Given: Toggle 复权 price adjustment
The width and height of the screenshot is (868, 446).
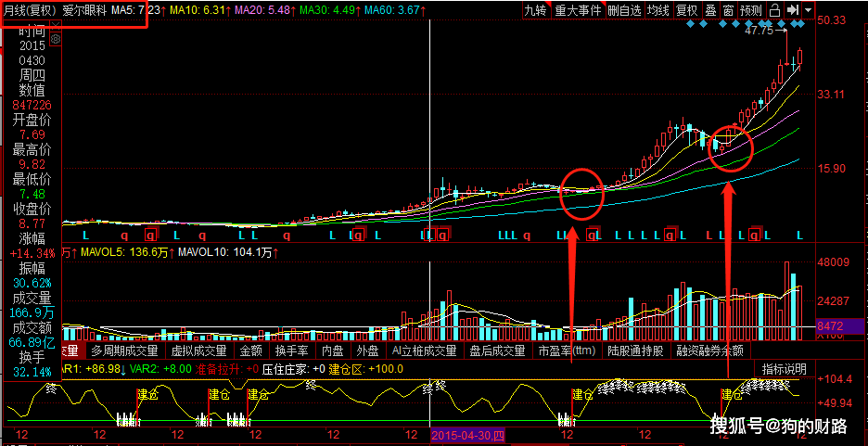Looking at the screenshot, I should point(687,9).
